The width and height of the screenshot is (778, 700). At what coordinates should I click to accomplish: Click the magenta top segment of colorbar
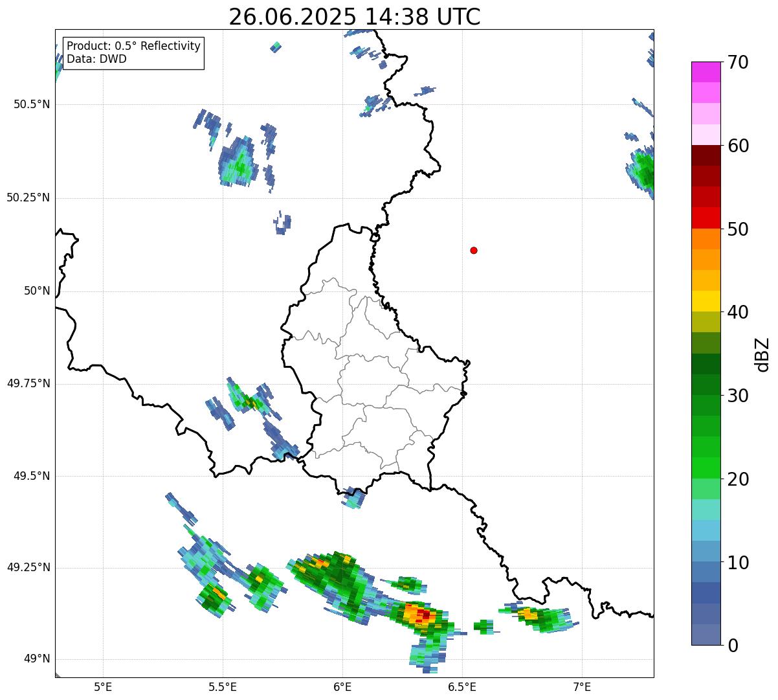click(706, 72)
